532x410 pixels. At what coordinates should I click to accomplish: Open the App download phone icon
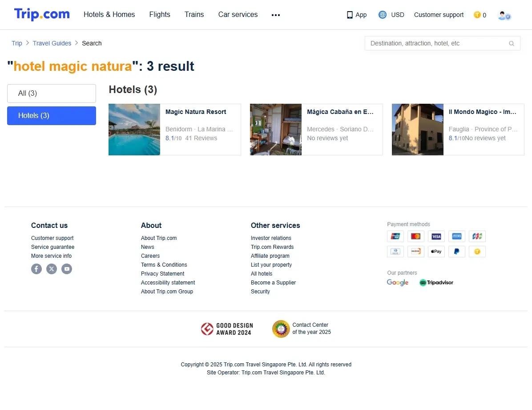point(350,15)
